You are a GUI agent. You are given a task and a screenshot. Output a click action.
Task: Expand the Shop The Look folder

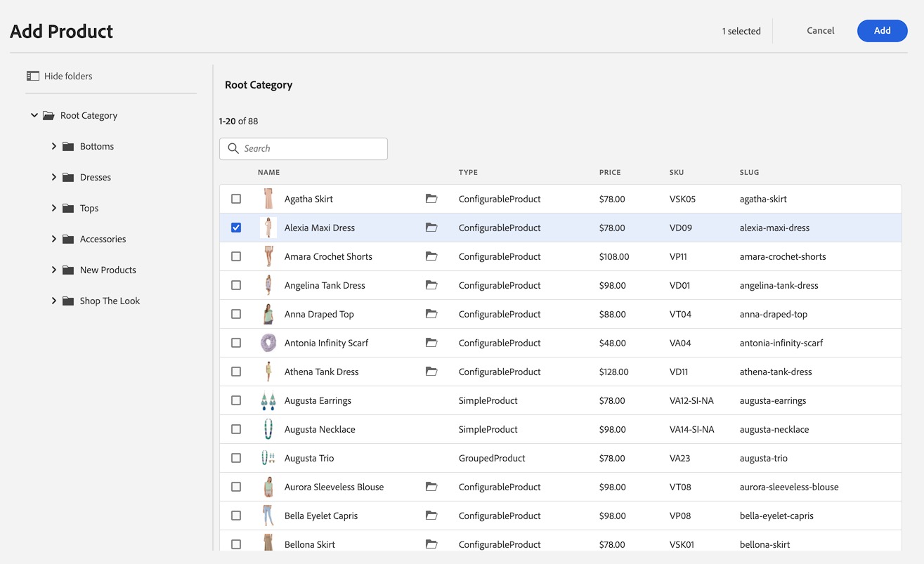pyautogui.click(x=54, y=301)
